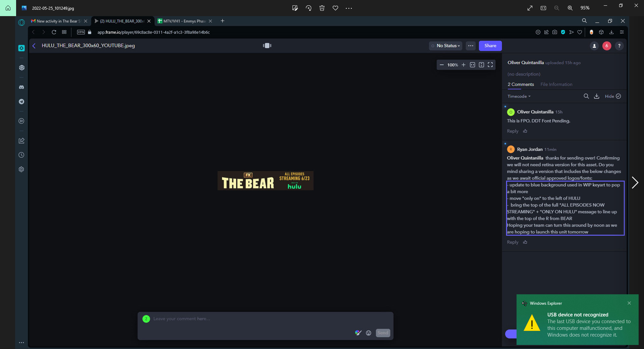This screenshot has height=349, width=644.
Task: Switch to the MTV/VH1 Emmys spreadsheet tab
Action: (185, 21)
